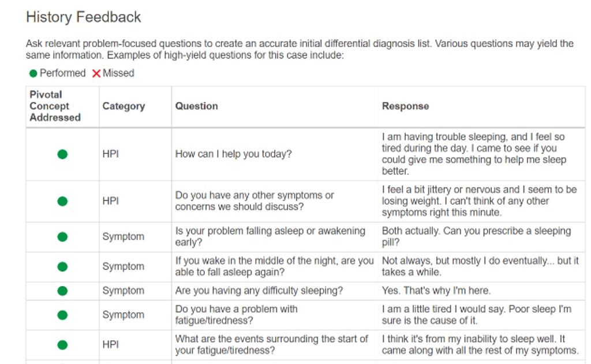Click the "Response" column header
This screenshot has height=364, width=591.
405,106
